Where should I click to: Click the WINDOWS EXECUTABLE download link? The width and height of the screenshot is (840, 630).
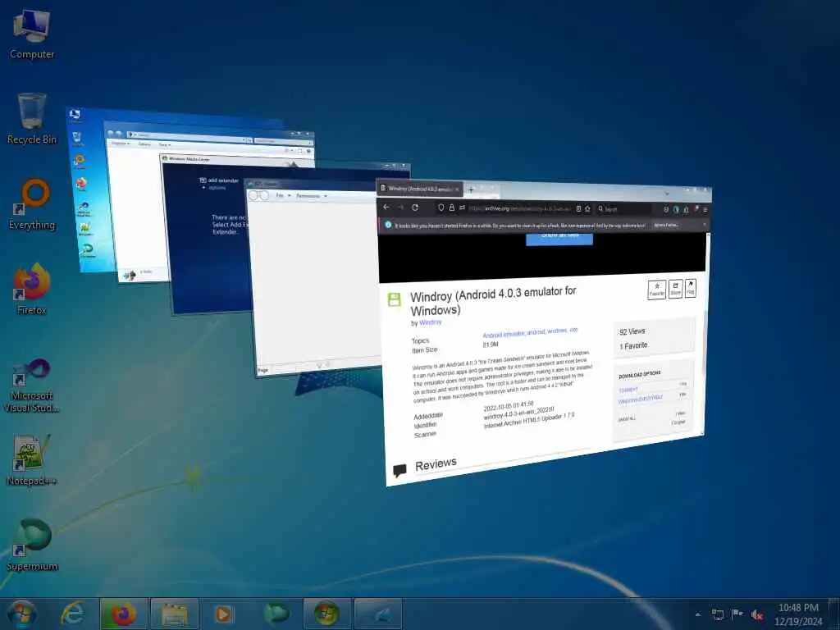click(641, 399)
